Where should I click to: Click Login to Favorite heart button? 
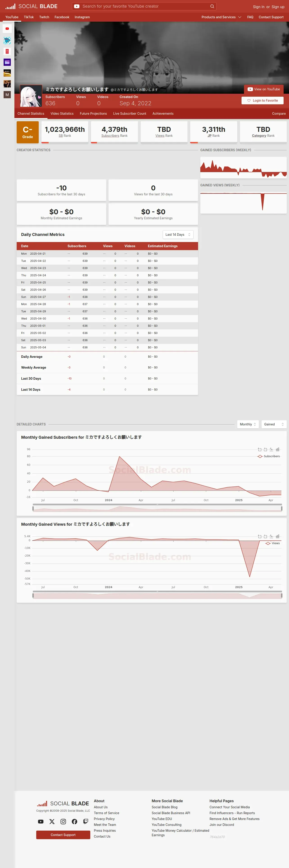click(x=262, y=101)
